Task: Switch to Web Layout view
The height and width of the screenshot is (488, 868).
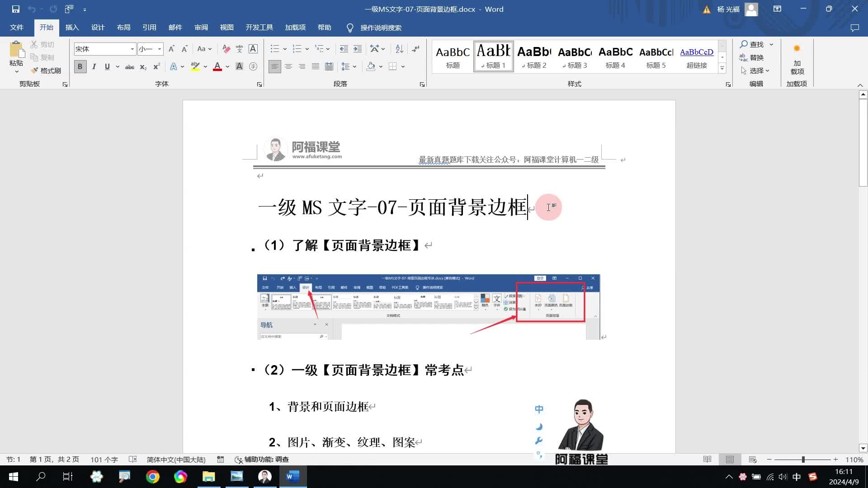Action: [x=753, y=460]
